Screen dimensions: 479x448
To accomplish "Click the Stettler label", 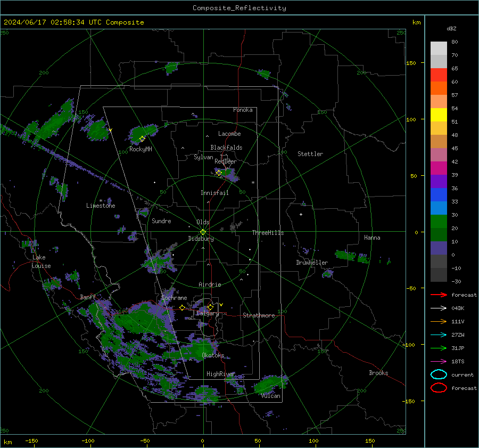I will point(310,154).
